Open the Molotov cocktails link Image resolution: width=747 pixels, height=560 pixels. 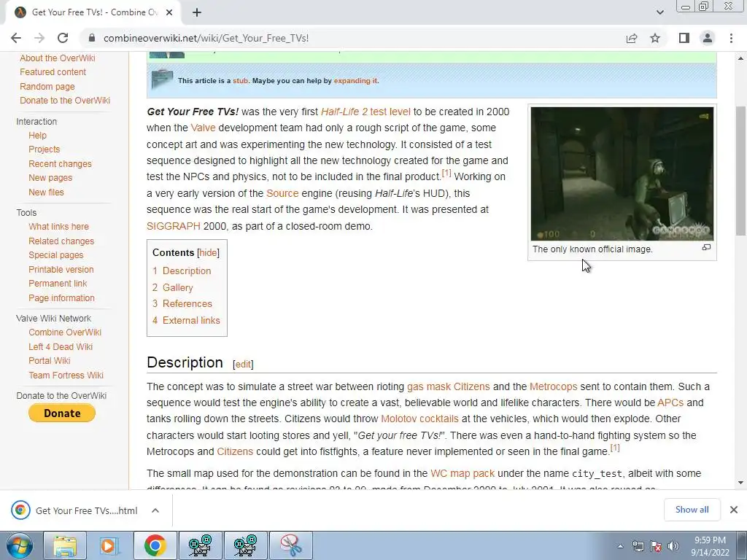click(x=419, y=419)
